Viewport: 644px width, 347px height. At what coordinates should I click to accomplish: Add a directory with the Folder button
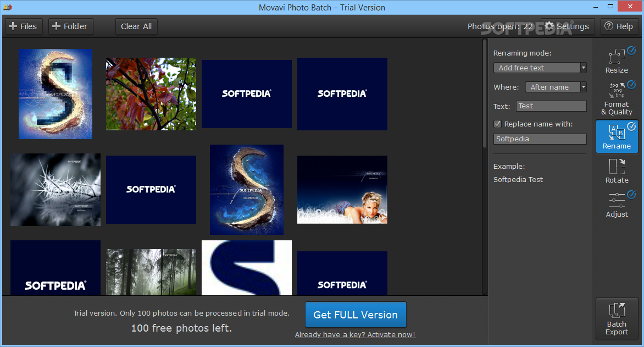pos(70,26)
